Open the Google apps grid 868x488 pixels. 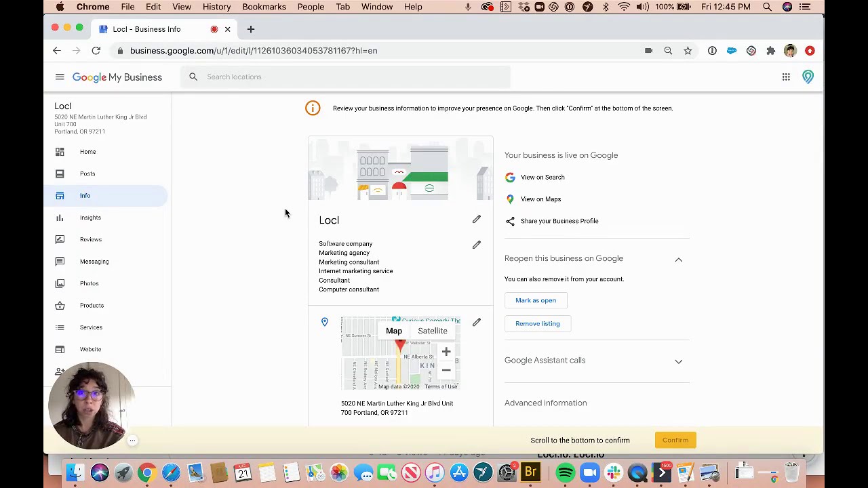pyautogui.click(x=786, y=77)
